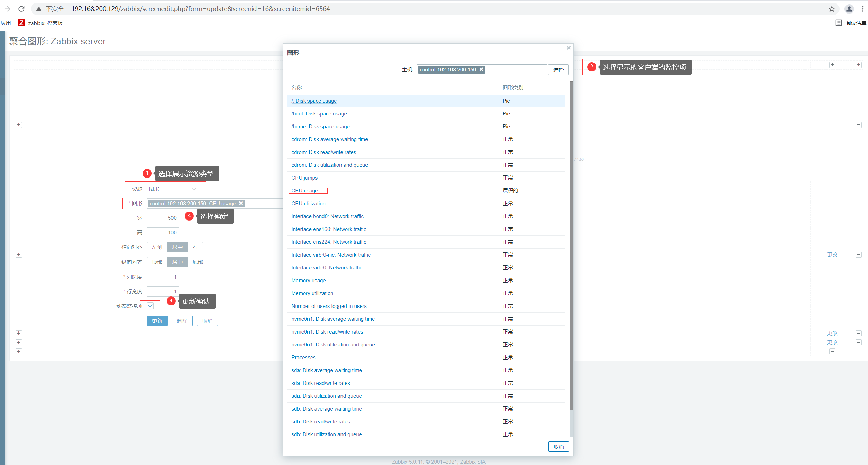The image size is (868, 465).
Task: Click 取消 button in popup footer
Action: tap(558, 447)
